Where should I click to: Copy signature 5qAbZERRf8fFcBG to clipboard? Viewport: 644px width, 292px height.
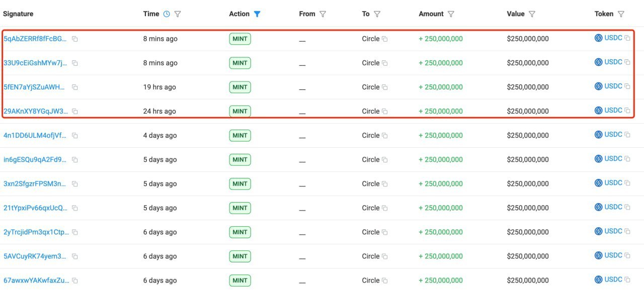coord(74,39)
